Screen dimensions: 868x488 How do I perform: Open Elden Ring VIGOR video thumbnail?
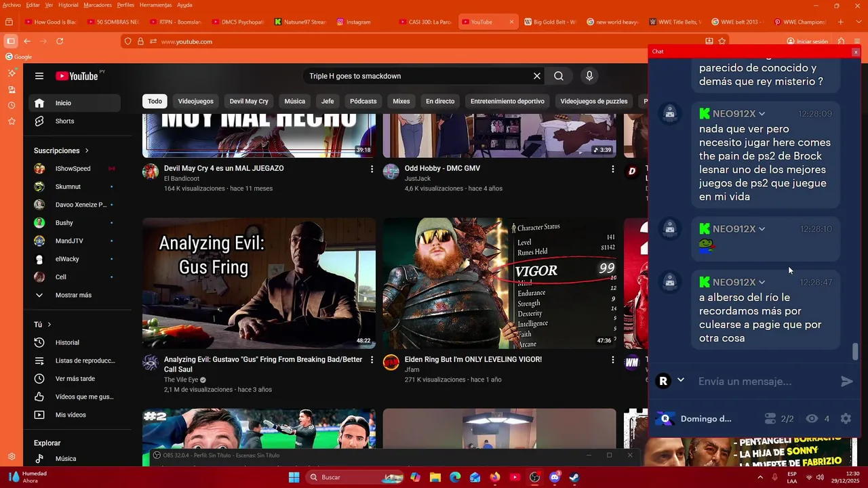500,283
